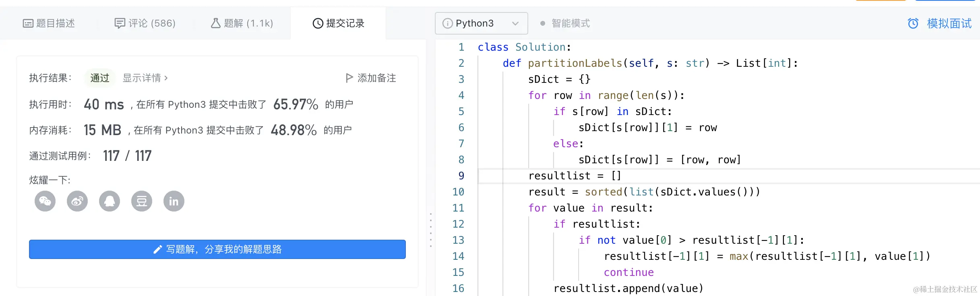Screen dimensions: 980x296
Task: Click the panel divider drag handle dots
Action: tap(431, 230)
